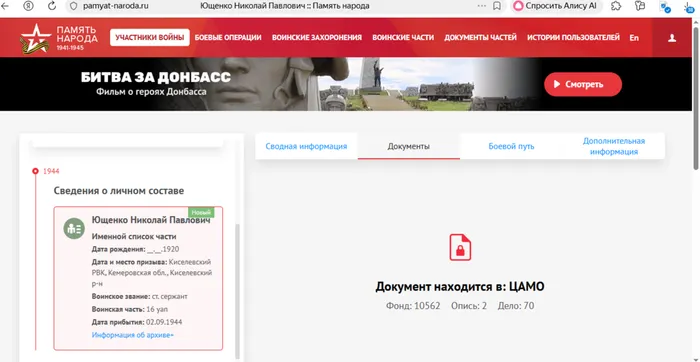Click the Смотреть button on banner
Viewport: 700px width, 362px height.
(x=583, y=84)
